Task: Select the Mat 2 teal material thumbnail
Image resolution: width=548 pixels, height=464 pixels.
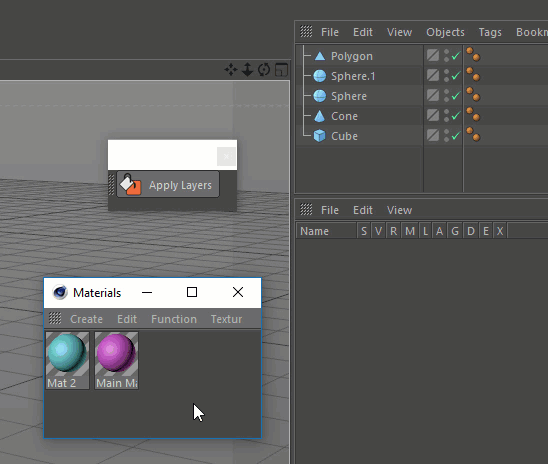Action: click(67, 360)
